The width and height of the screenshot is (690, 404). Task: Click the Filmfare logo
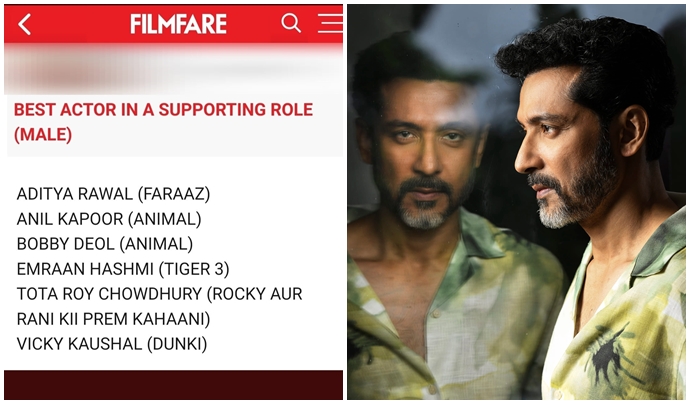178,24
